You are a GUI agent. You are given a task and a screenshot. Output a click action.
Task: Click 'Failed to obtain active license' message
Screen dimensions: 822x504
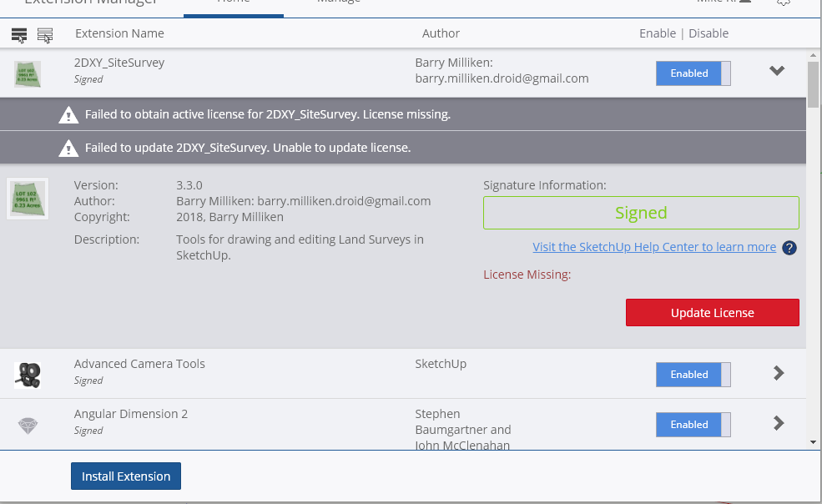coord(268,114)
